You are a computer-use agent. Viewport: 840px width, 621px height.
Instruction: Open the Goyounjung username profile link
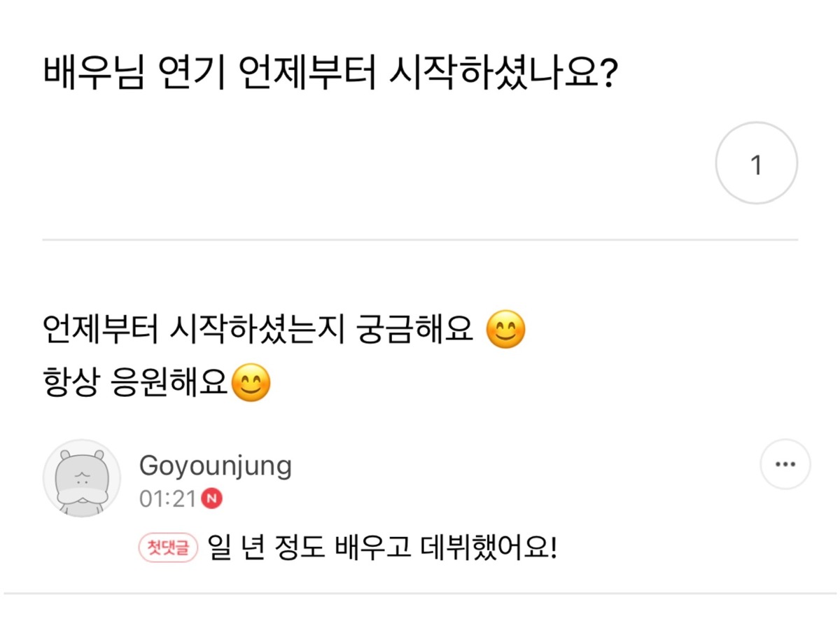pyautogui.click(x=216, y=465)
